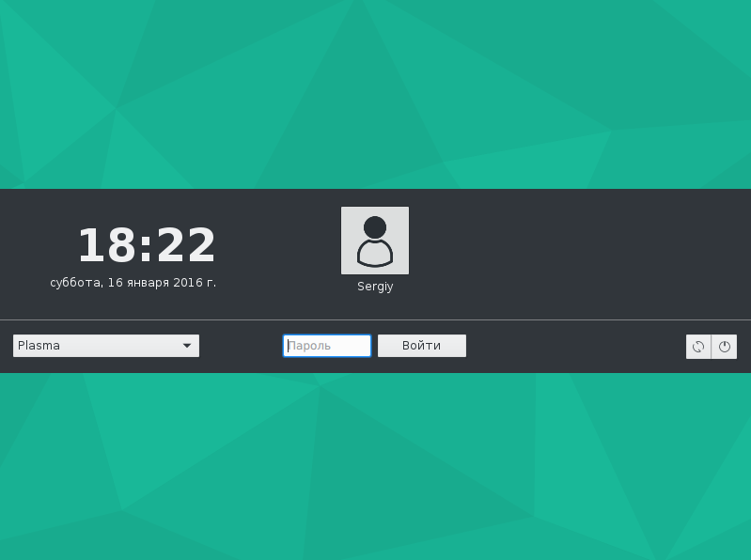751x560 pixels.
Task: Click the reboot icon button
Action: click(x=698, y=347)
